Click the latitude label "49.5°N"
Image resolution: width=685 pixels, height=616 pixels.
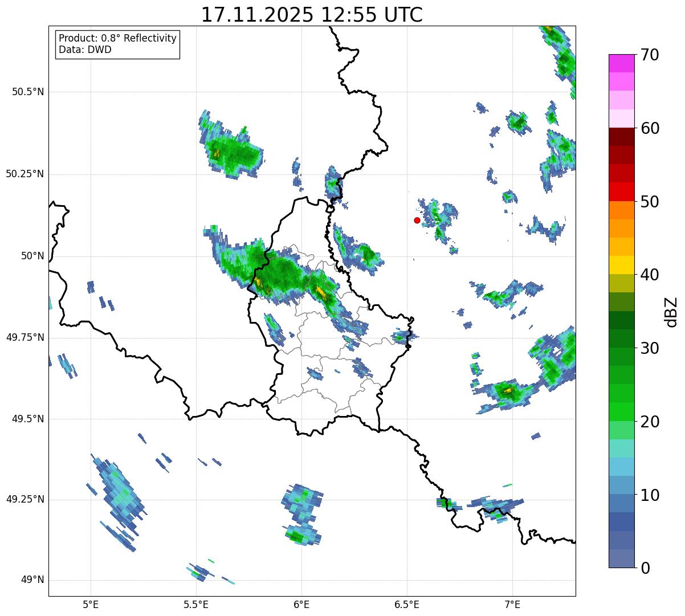coord(28,419)
